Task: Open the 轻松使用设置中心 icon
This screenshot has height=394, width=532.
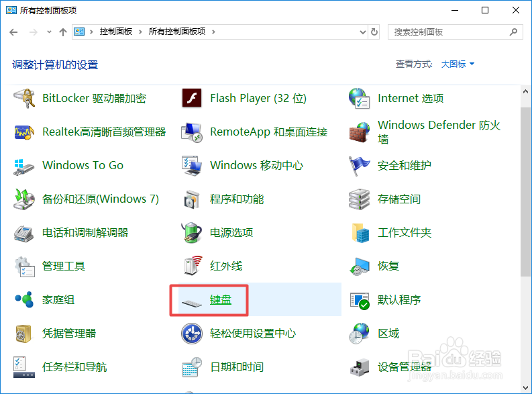Action: pos(192,334)
